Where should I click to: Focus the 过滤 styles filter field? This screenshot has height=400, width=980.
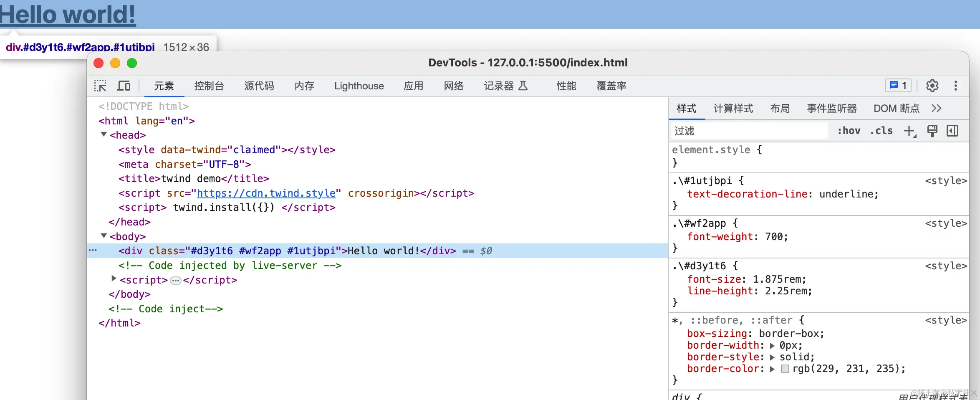click(x=750, y=131)
